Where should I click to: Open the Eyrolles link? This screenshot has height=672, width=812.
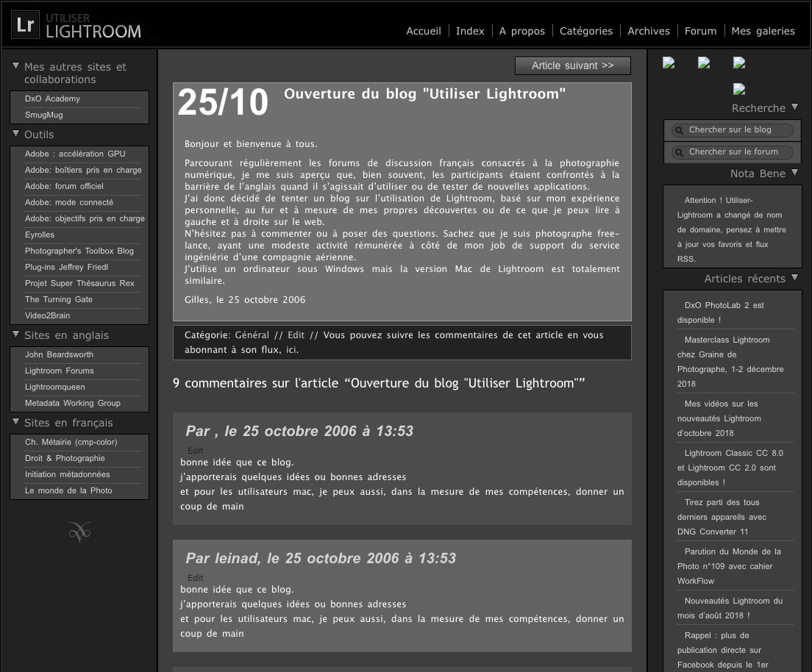tap(40, 235)
